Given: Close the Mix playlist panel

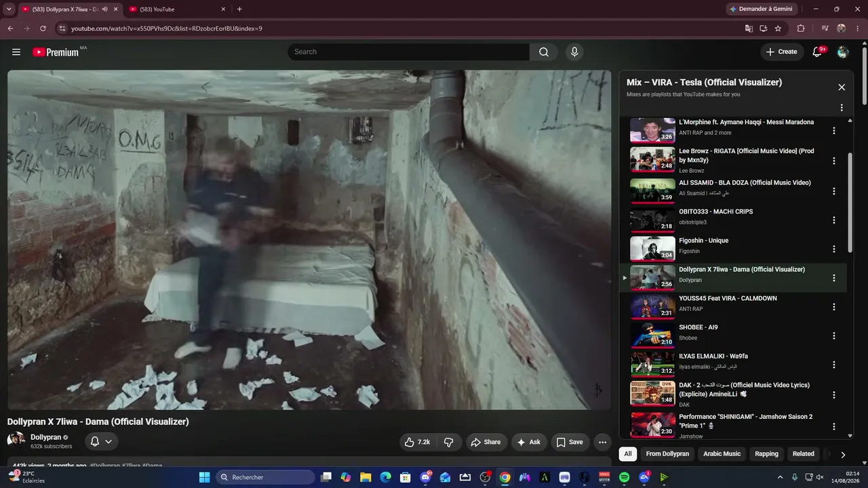Looking at the screenshot, I should tap(842, 87).
